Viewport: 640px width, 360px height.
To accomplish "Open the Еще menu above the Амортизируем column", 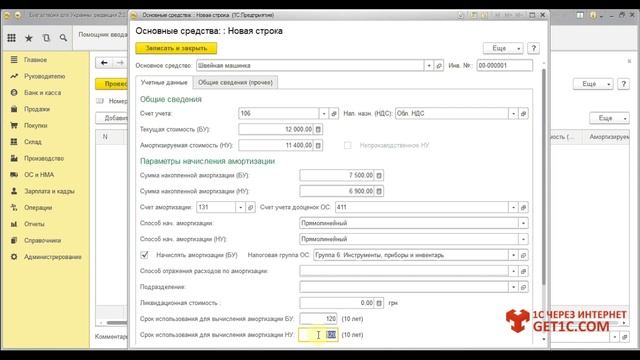I will coord(609,118).
